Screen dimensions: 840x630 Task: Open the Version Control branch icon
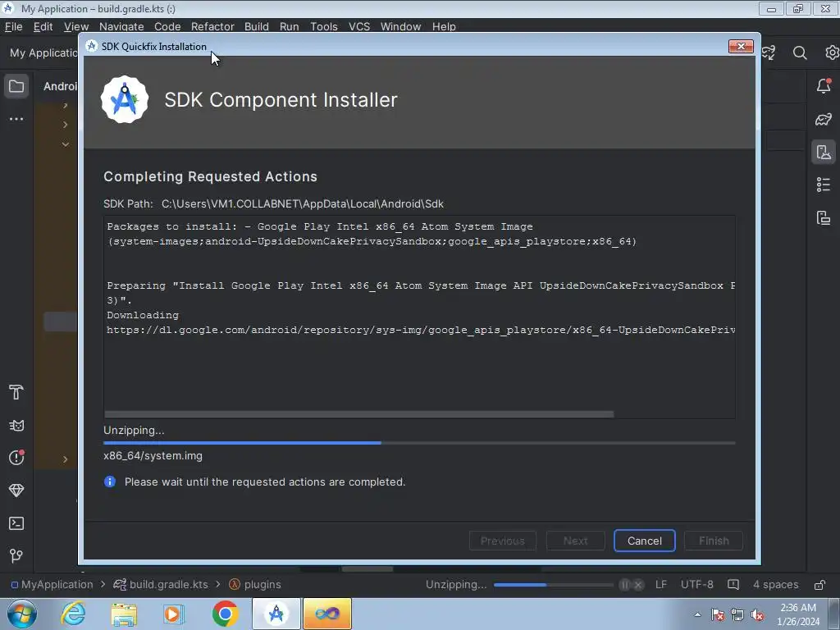pos(16,556)
